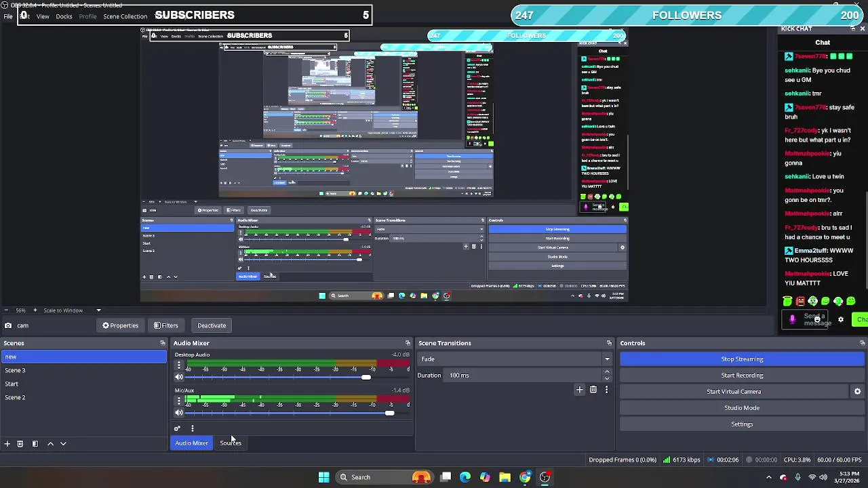Add a new scene with the plus icon
Viewport: 868px width, 488px height.
click(7, 444)
